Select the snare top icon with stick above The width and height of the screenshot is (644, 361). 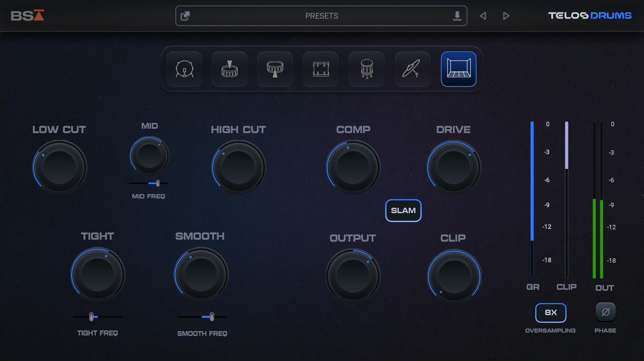click(229, 69)
